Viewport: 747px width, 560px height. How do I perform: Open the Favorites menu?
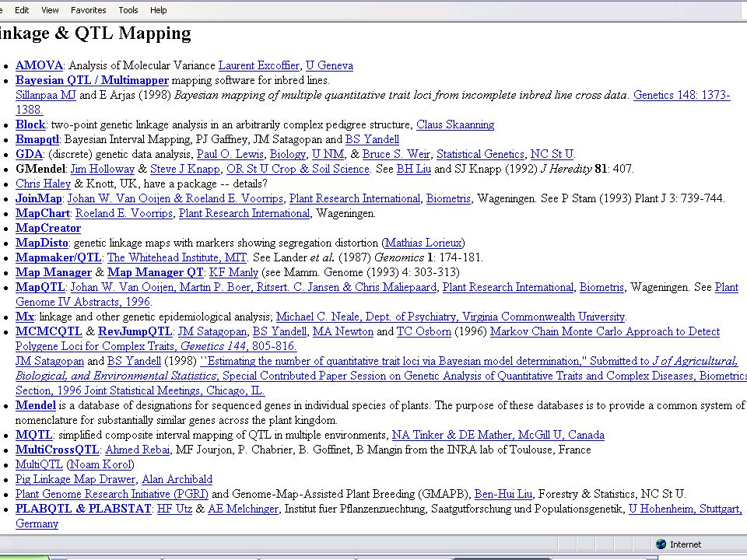pos(88,10)
